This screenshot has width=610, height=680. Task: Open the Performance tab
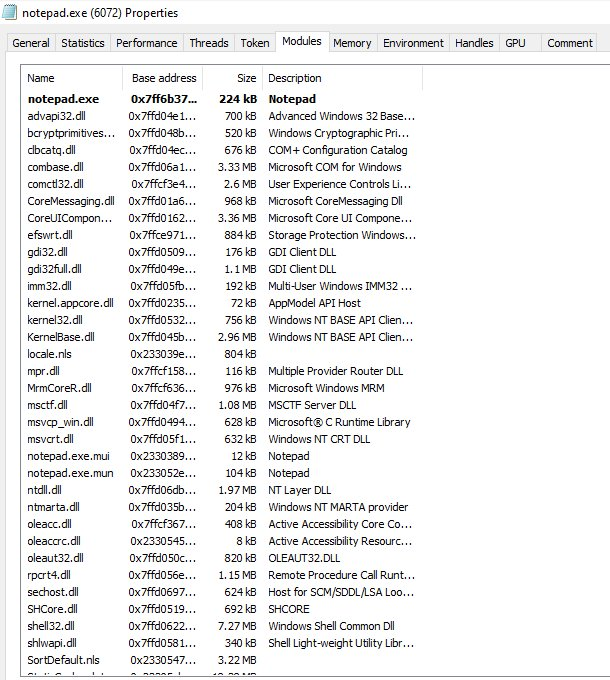pos(147,43)
